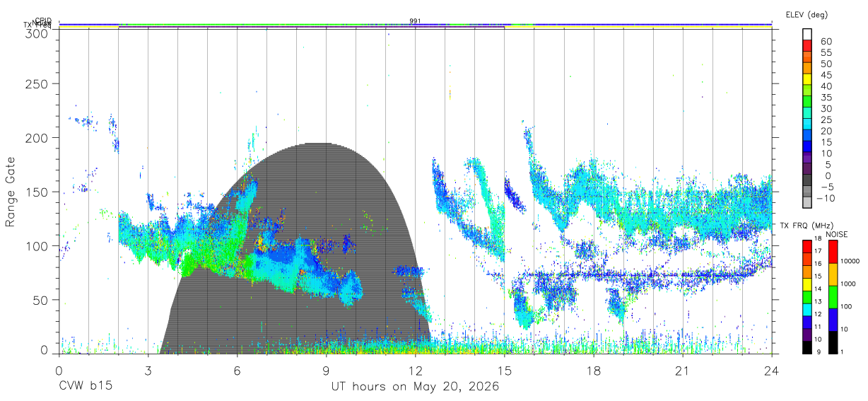This screenshot has height=401, width=868.
Task: Click the '50' tick on Range Gate axis
Action: 41,300
